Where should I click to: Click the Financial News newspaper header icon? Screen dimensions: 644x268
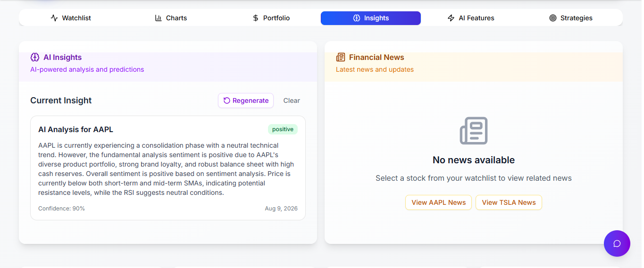[x=341, y=57]
